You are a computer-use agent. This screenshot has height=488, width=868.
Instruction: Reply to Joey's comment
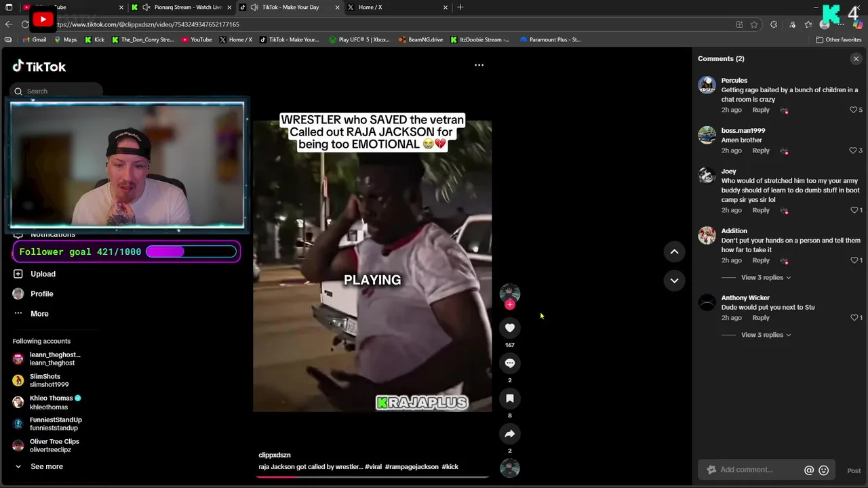(x=761, y=210)
